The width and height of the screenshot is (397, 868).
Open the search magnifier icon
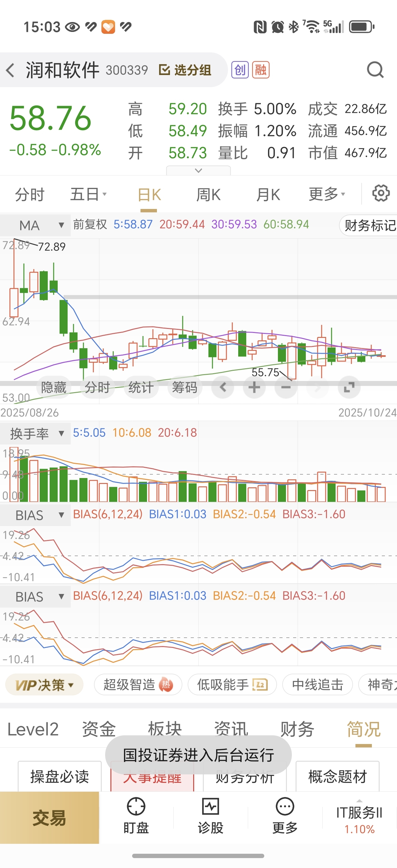pos(375,70)
